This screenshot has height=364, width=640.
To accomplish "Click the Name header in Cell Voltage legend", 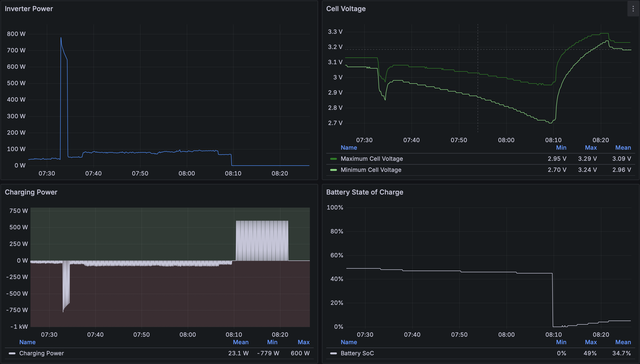I will tap(349, 148).
